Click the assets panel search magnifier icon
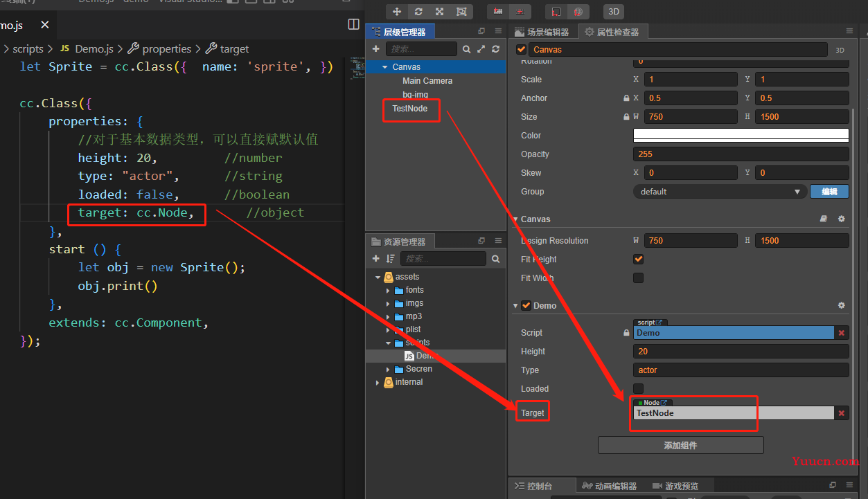This screenshot has height=499, width=868. pos(496,259)
